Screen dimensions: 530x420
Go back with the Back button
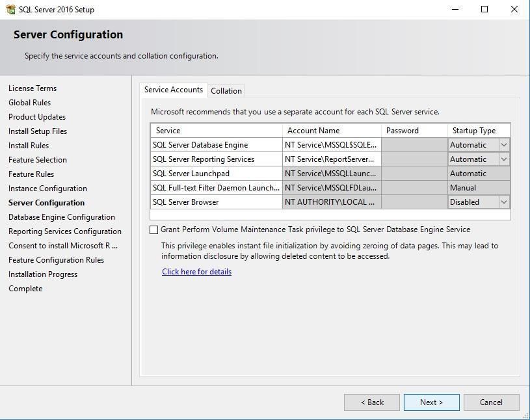[x=372, y=402]
